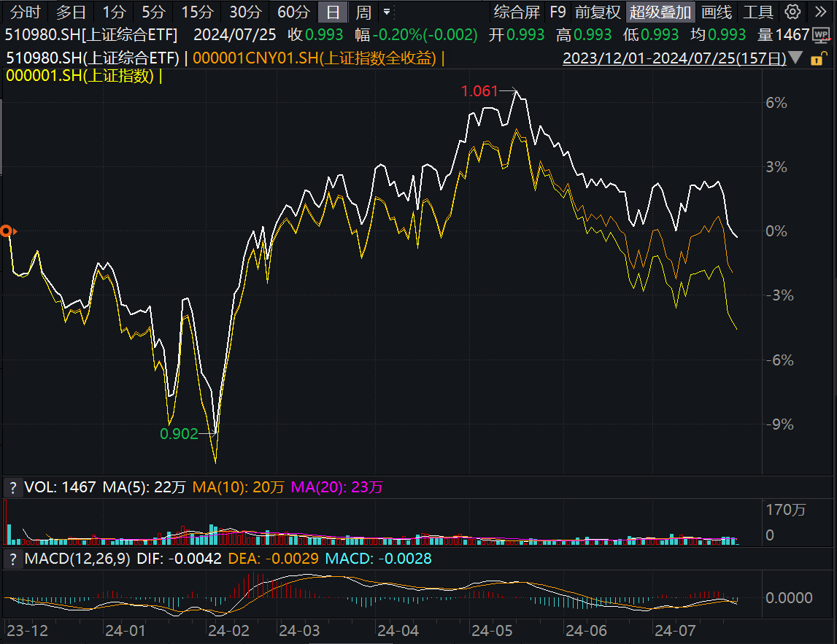
Task: Switch to the 分时 intraday tab
Action: click(x=26, y=12)
